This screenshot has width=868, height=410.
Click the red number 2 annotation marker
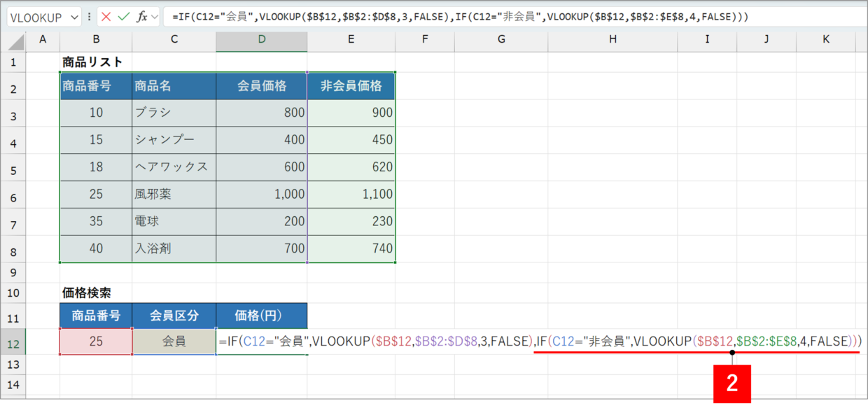click(x=731, y=383)
